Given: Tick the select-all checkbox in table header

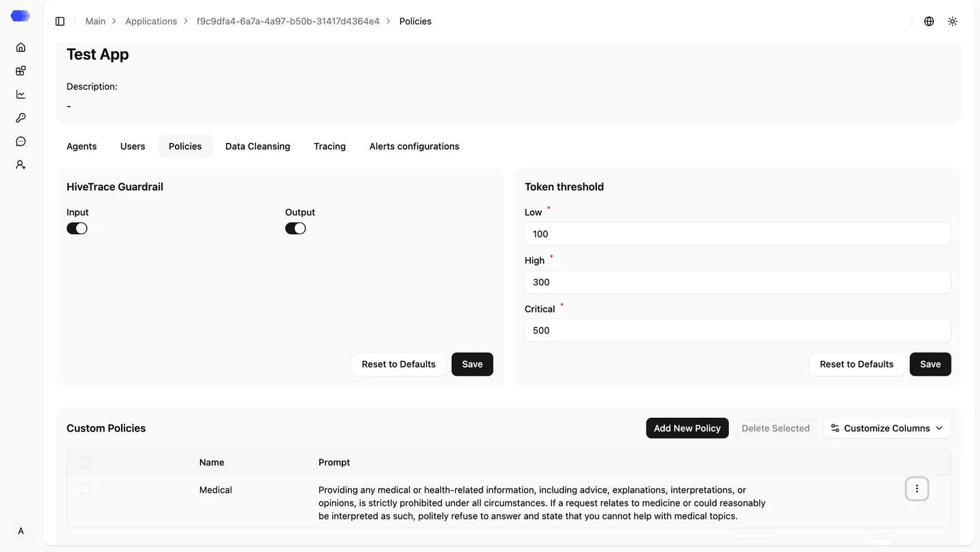Looking at the screenshot, I should [x=85, y=462].
